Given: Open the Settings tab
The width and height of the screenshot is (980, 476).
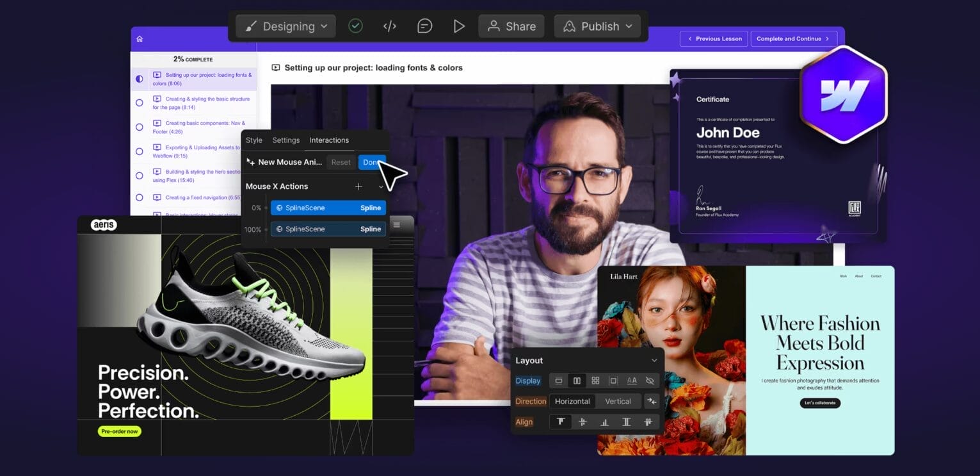Looking at the screenshot, I should pos(285,140).
